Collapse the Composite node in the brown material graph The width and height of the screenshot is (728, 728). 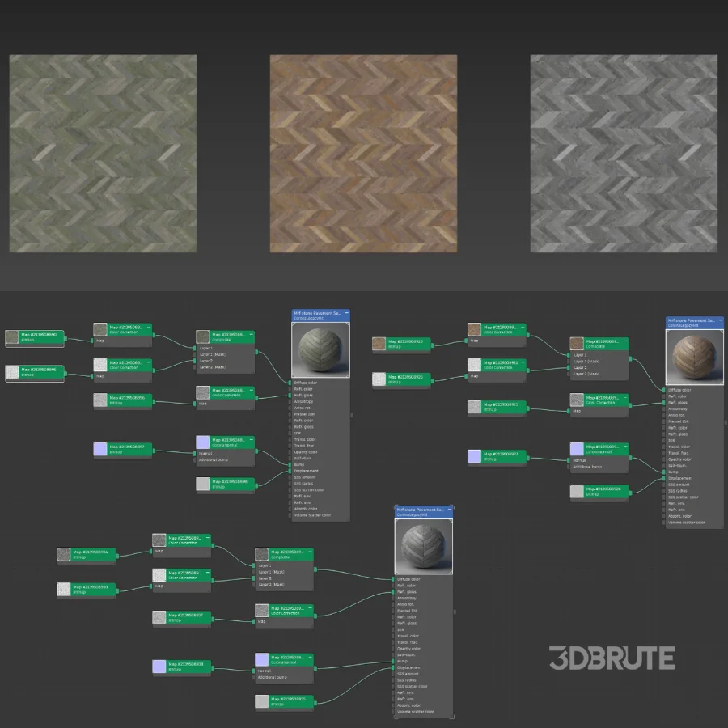pos(625,341)
